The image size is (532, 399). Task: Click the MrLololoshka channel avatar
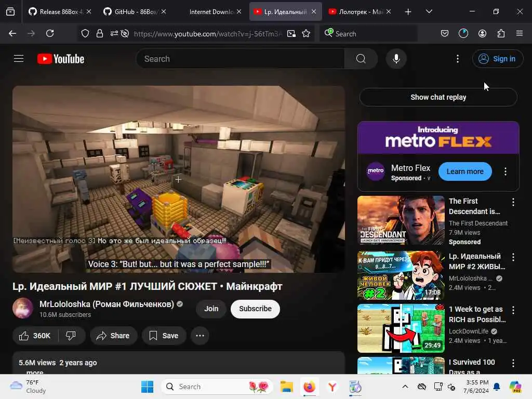(x=23, y=308)
